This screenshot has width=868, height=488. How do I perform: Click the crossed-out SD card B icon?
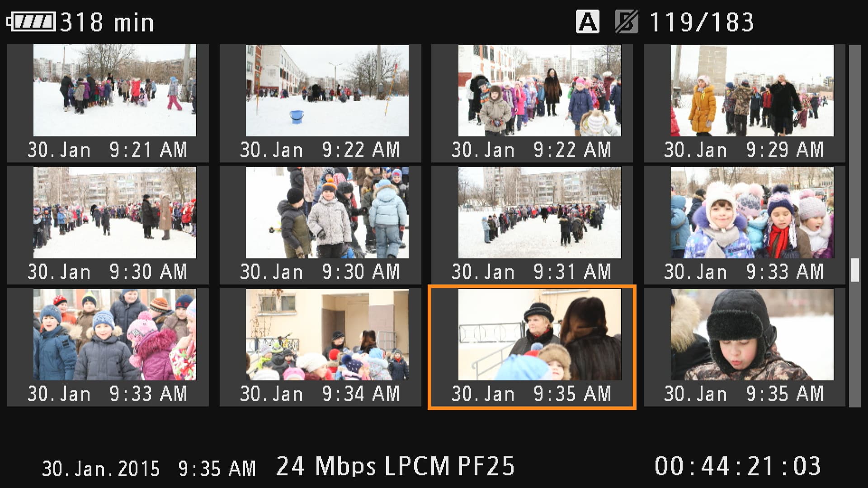pyautogui.click(x=626, y=22)
